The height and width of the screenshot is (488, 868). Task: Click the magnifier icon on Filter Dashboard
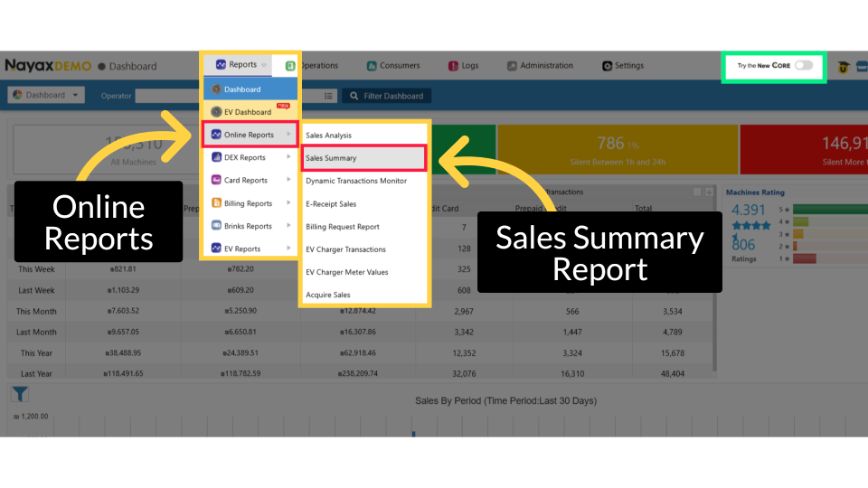click(x=354, y=96)
